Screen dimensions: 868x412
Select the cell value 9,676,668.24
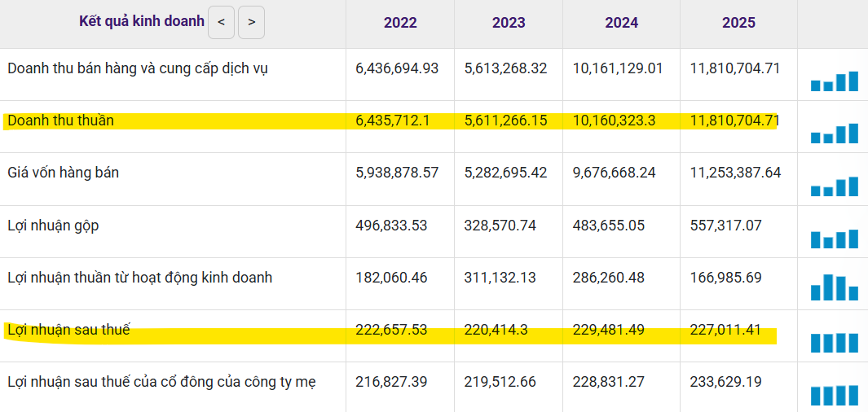(x=614, y=173)
